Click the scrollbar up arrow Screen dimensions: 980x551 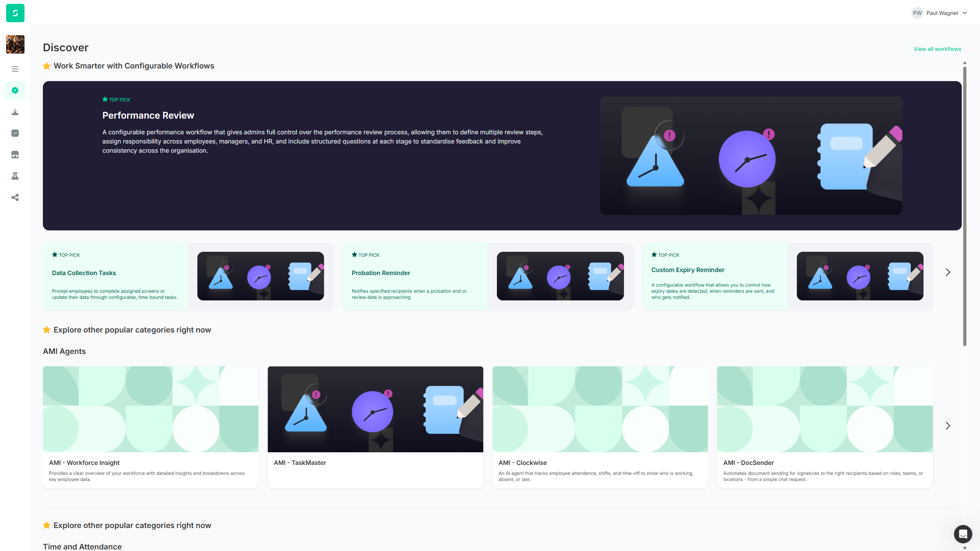965,63
